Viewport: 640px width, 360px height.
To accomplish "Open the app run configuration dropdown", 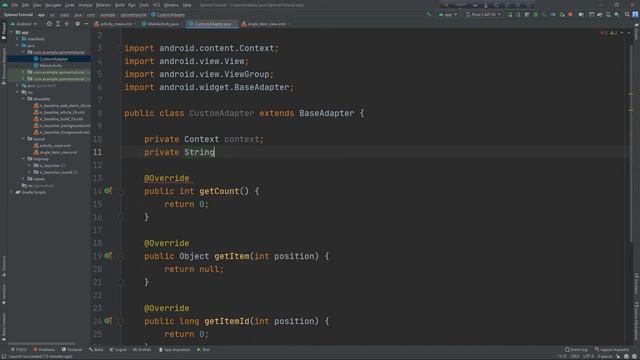I will tap(448, 15).
